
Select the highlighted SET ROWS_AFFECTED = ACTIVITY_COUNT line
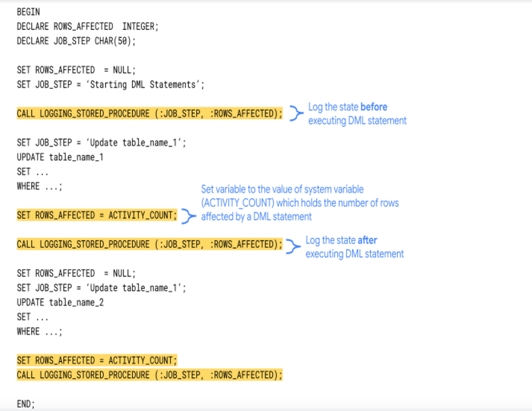tap(97, 215)
